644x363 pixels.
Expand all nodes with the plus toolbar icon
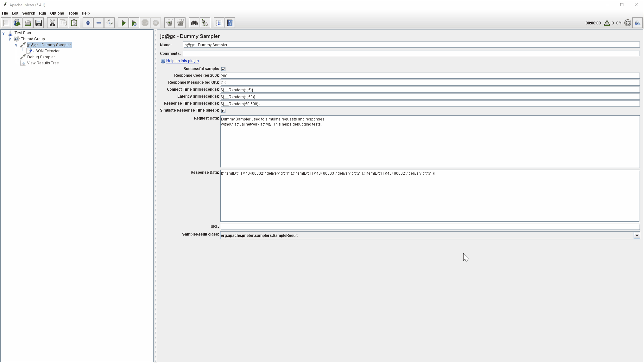88,23
